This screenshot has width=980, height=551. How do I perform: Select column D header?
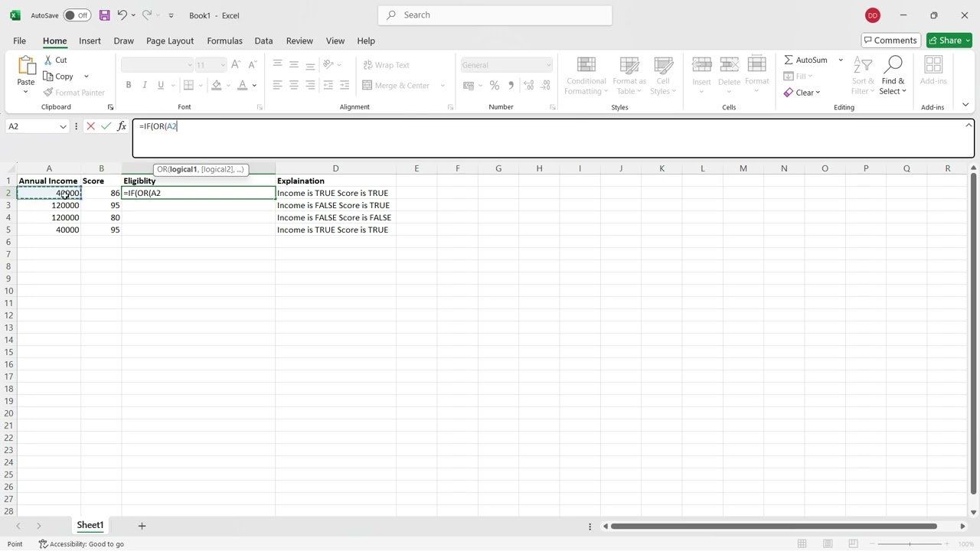(x=335, y=168)
